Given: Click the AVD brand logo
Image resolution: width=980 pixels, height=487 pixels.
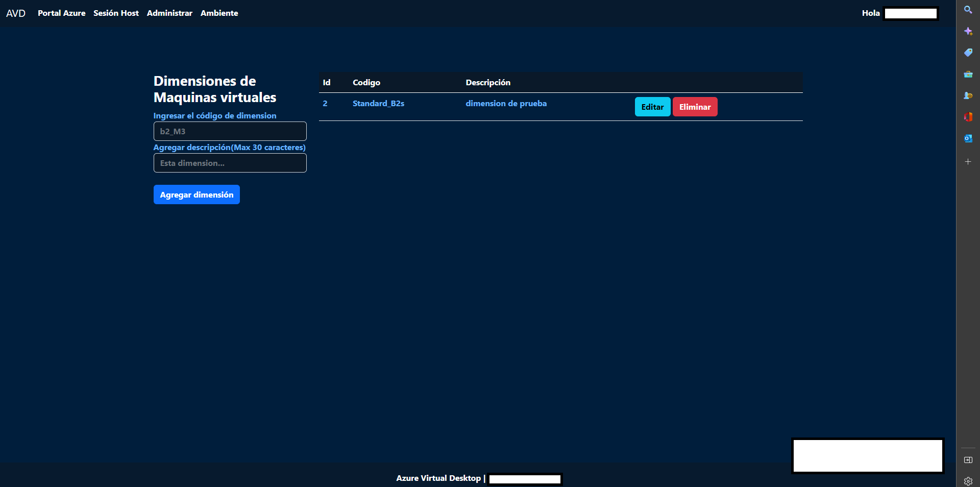Looking at the screenshot, I should pyautogui.click(x=16, y=13).
